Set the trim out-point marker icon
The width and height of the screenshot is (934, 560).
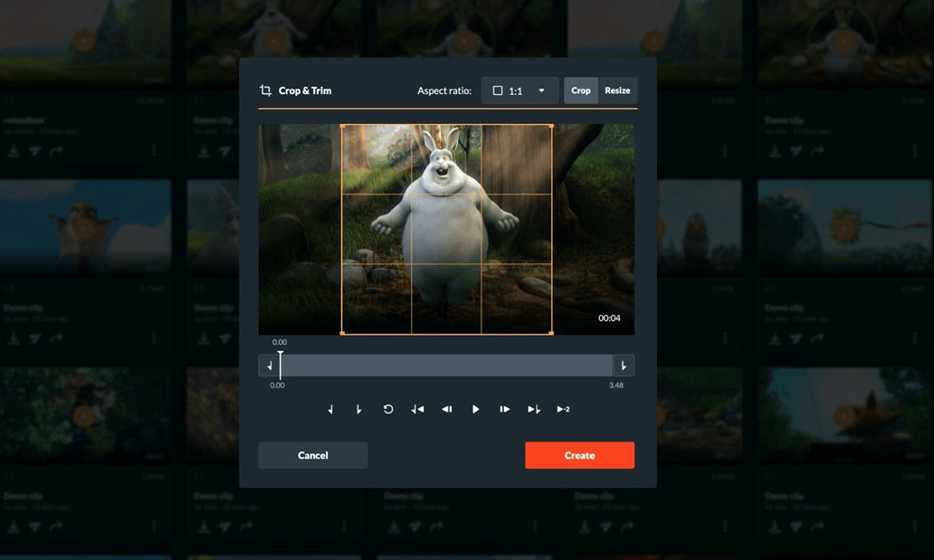tap(358, 409)
